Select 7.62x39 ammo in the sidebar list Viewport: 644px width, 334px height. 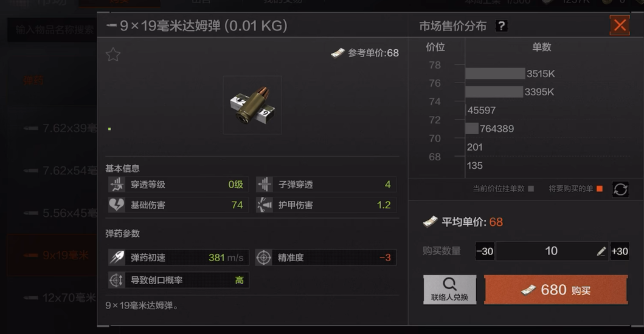pyautogui.click(x=60, y=128)
